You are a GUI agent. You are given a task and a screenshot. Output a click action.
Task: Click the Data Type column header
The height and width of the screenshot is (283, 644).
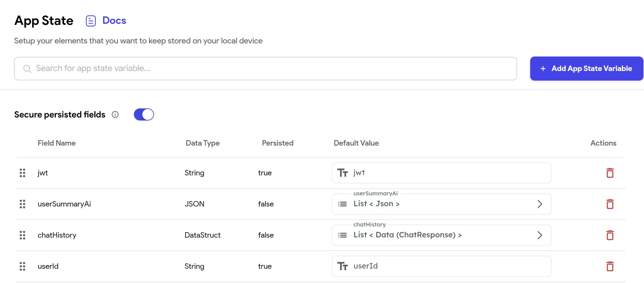point(202,143)
